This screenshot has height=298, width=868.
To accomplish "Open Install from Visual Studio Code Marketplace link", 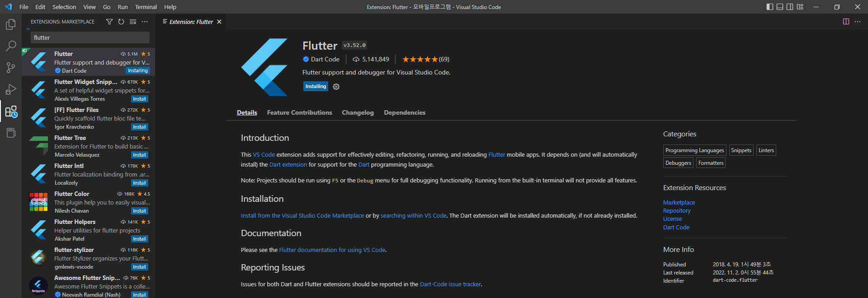I will pyautogui.click(x=302, y=215).
